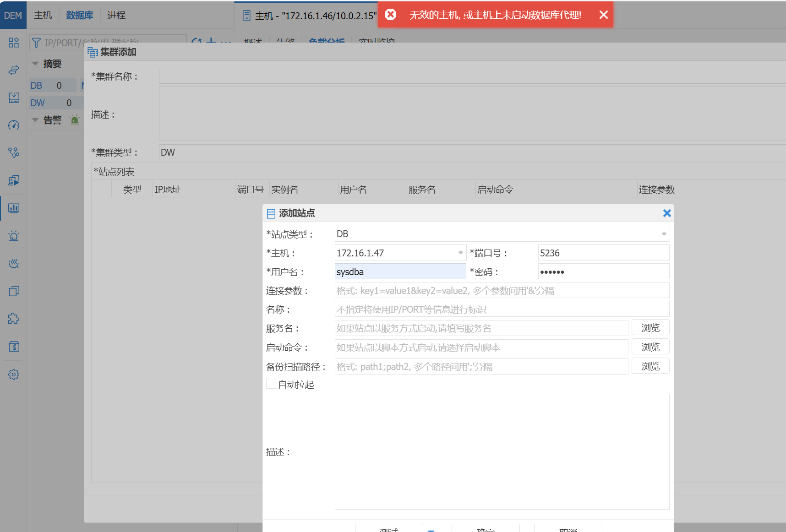Focus the 端口号 field with 5236
Image resolution: width=786 pixels, height=532 pixels.
pos(604,253)
